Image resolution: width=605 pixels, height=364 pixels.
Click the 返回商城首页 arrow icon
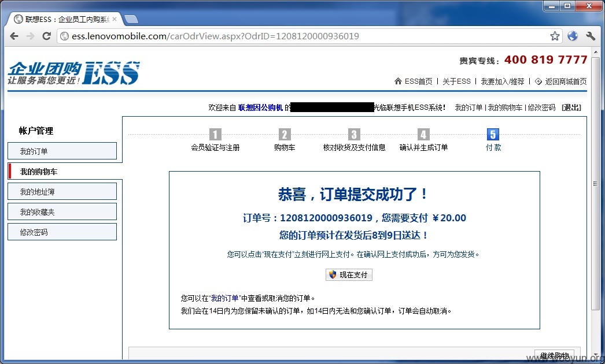[538, 81]
